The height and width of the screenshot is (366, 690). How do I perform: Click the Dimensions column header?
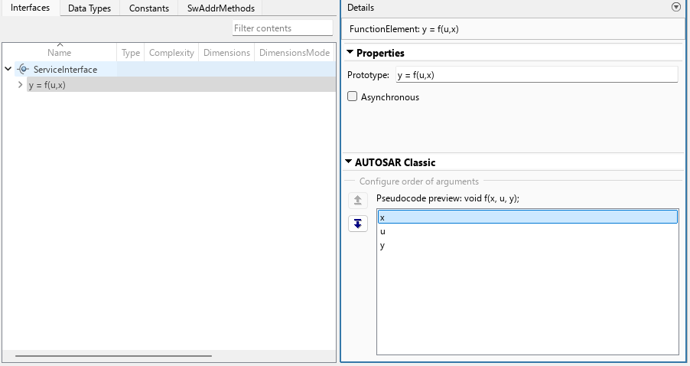pos(227,52)
